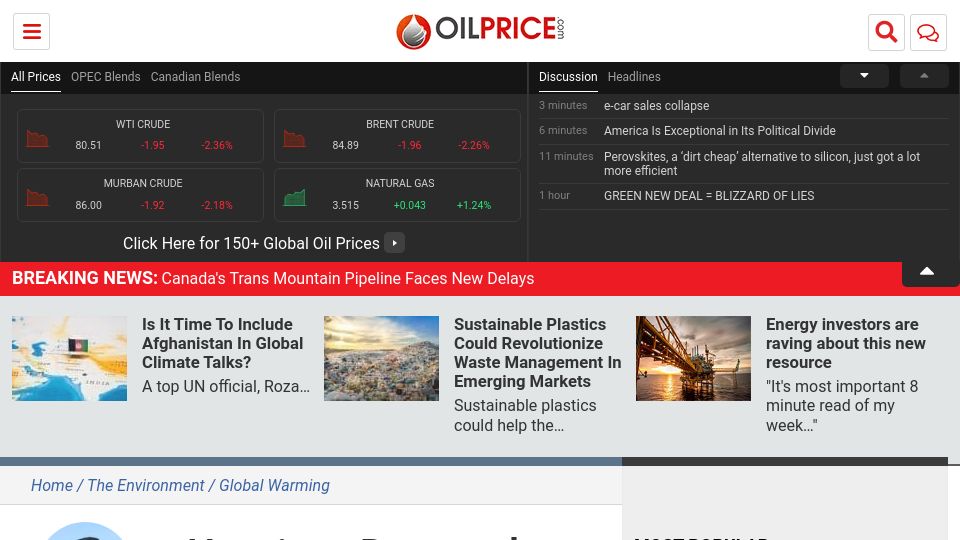Click 'A top UN official, Roza…' excerpt

(226, 387)
